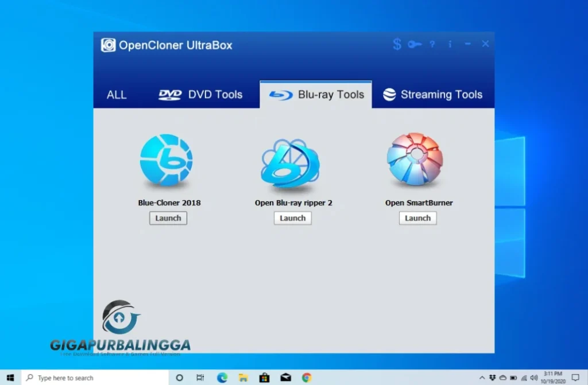Open help with the question mark icon

click(x=432, y=44)
